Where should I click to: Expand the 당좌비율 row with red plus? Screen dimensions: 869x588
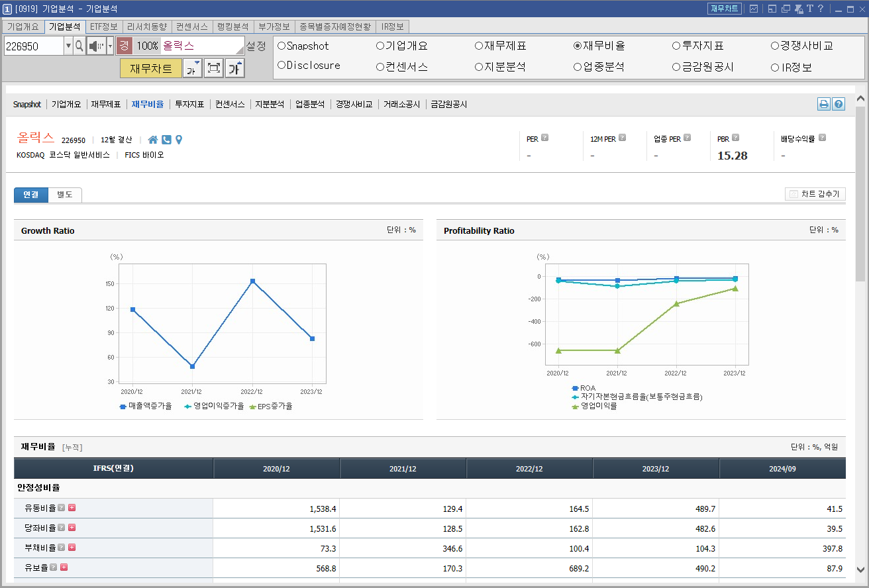point(72,528)
